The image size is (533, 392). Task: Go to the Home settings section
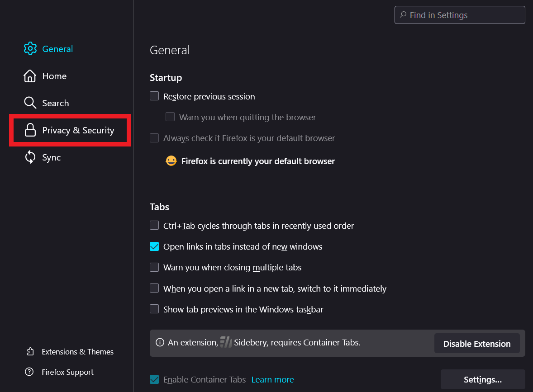click(x=54, y=76)
